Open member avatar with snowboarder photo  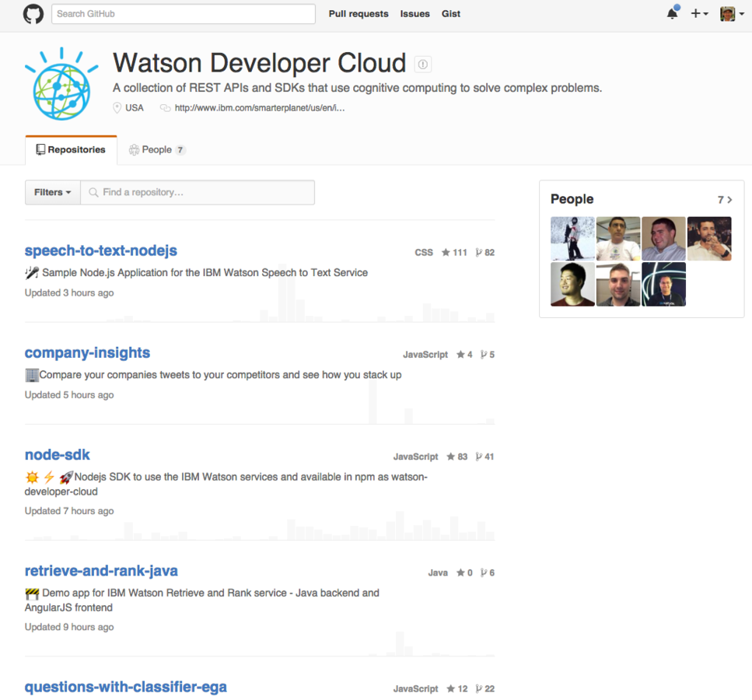pos(572,239)
